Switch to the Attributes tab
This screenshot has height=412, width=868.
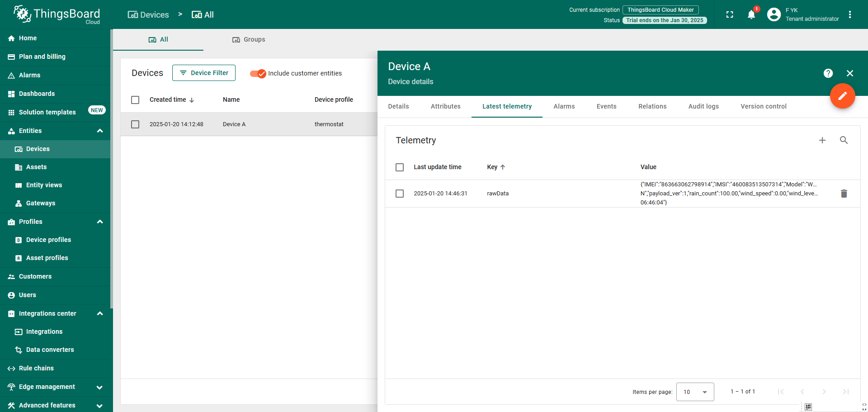tap(445, 106)
